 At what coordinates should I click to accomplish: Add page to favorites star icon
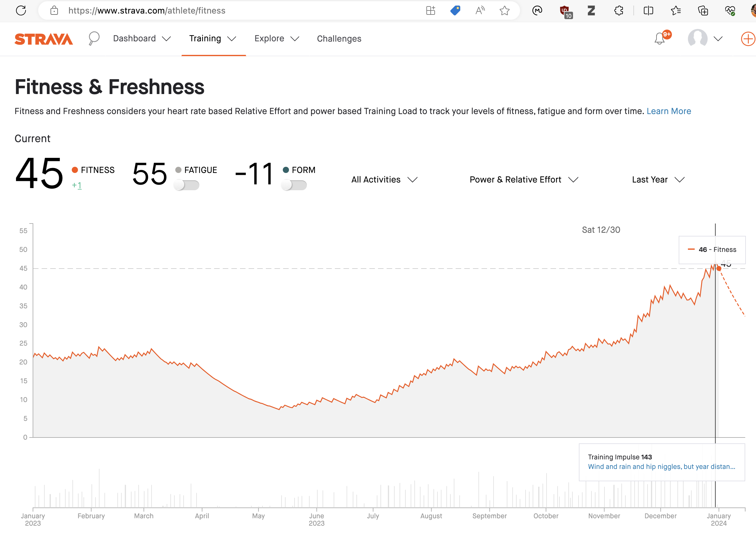[505, 11]
